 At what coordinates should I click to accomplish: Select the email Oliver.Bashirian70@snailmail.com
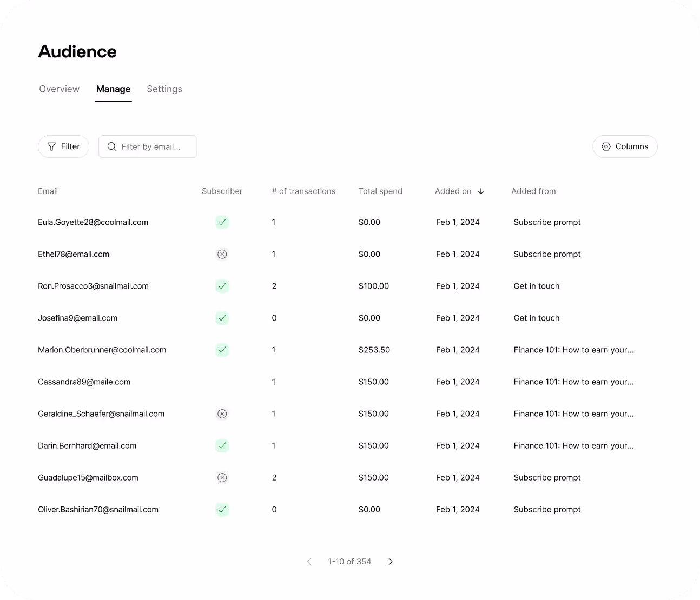[x=98, y=509]
